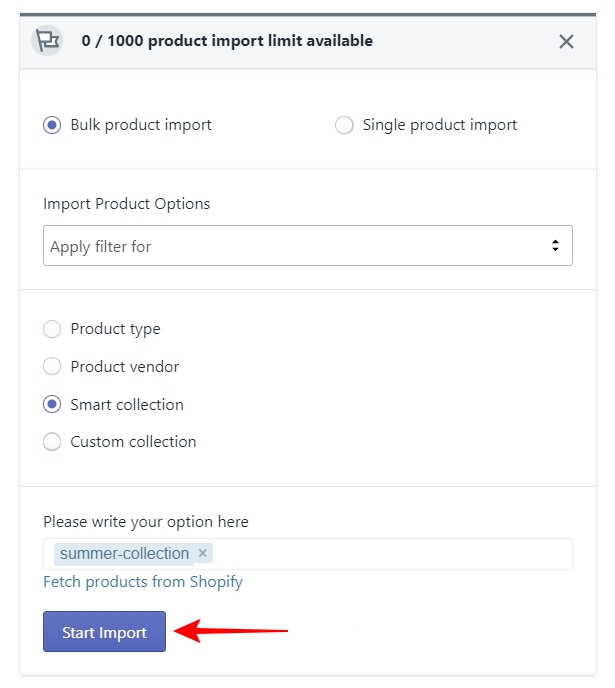Image resolution: width=615 pixels, height=688 pixels.
Task: Click the Start Import button
Action: point(104,631)
